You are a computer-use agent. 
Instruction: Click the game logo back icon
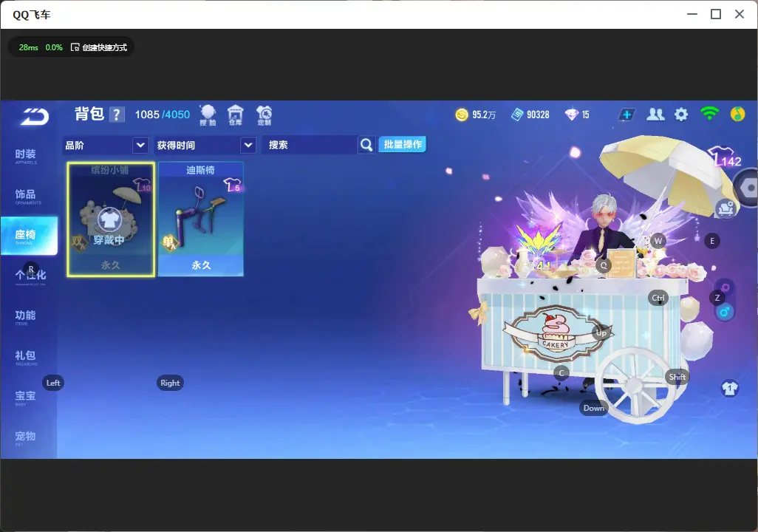34,117
